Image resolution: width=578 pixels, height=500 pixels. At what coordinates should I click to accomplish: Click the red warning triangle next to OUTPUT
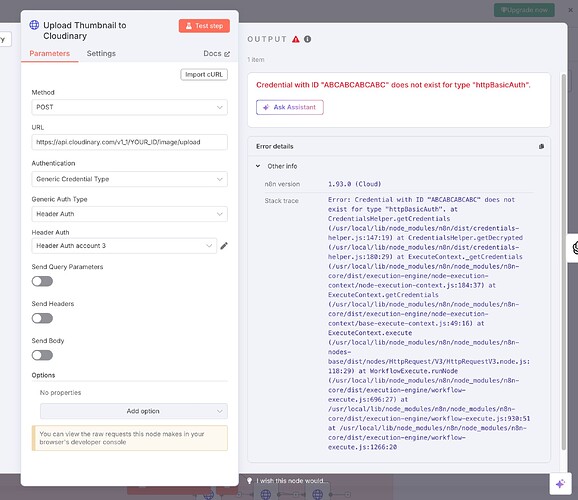click(x=296, y=39)
